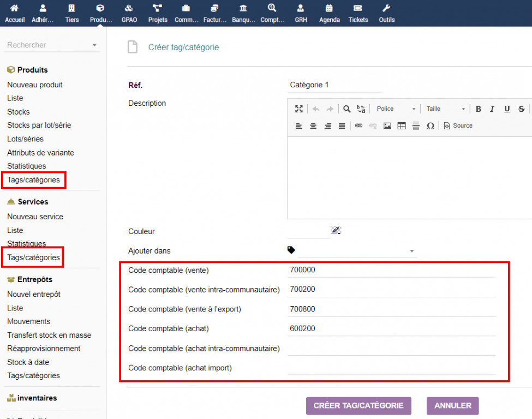Screen dimensions: 532x419
Task: Open the Police font dropdown
Action: pos(396,109)
